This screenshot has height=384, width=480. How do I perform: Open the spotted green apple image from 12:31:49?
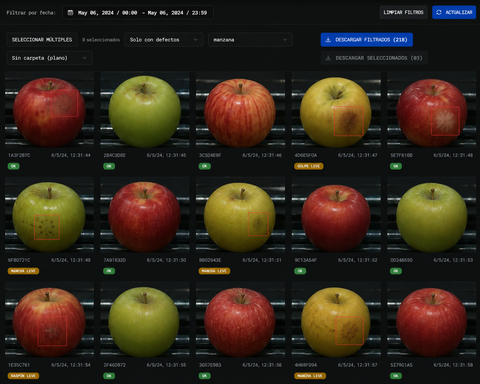49,215
